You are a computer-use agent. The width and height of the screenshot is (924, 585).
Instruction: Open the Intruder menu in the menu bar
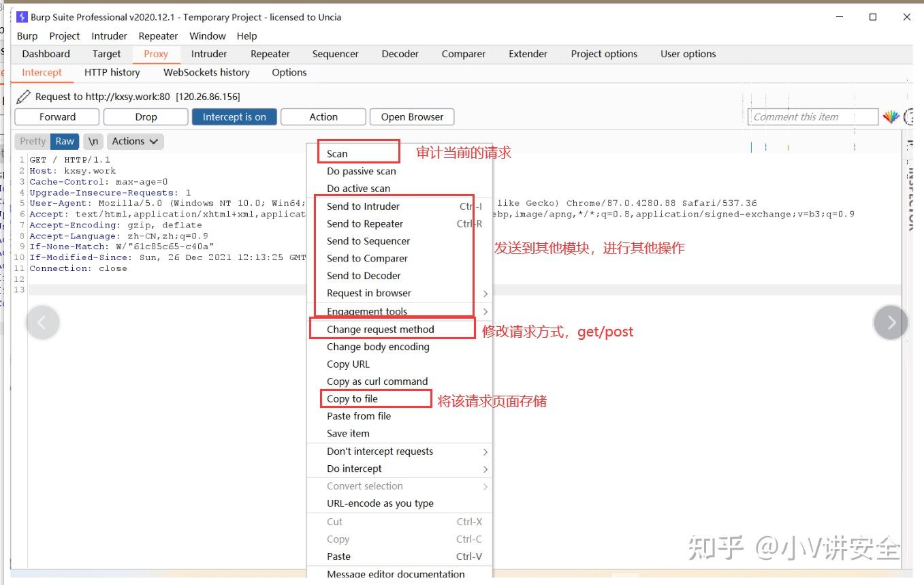pyautogui.click(x=109, y=35)
